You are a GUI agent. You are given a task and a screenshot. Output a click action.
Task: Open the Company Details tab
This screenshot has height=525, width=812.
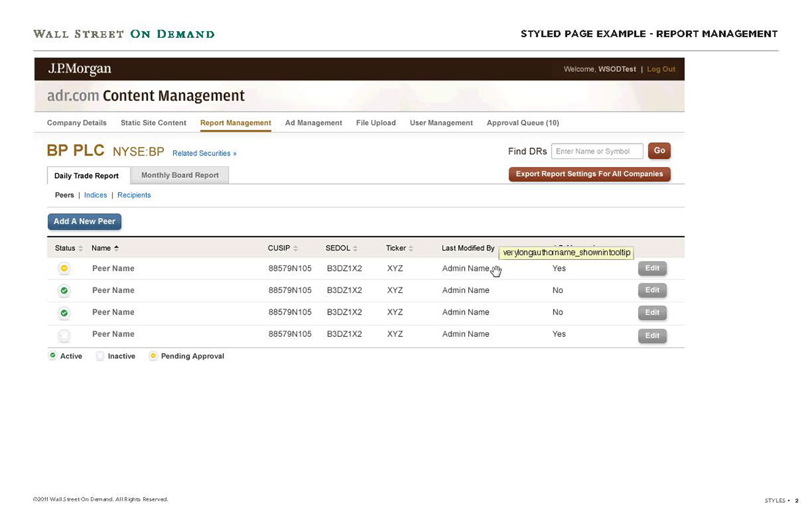pos(76,123)
